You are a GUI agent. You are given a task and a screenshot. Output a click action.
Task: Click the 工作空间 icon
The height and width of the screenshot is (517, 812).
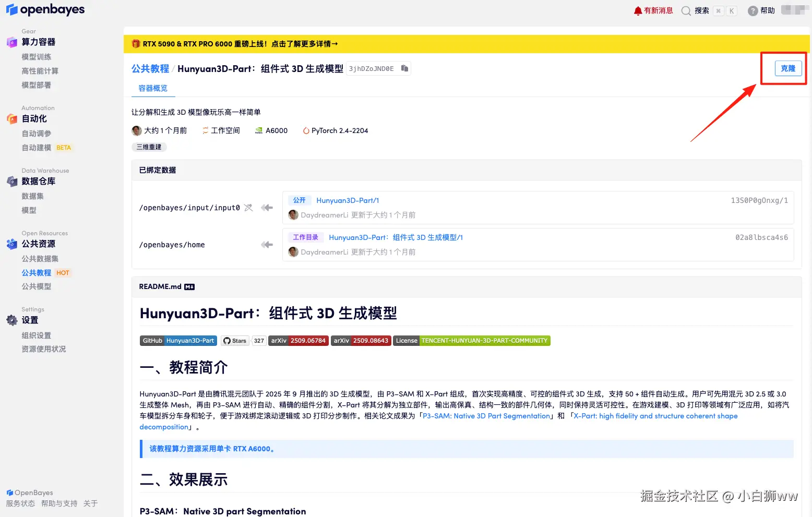(205, 130)
